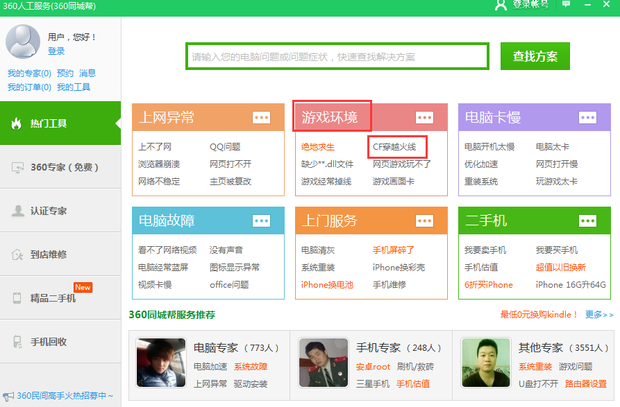Click the 上门服务 category header
620x407 pixels.
tap(371, 220)
